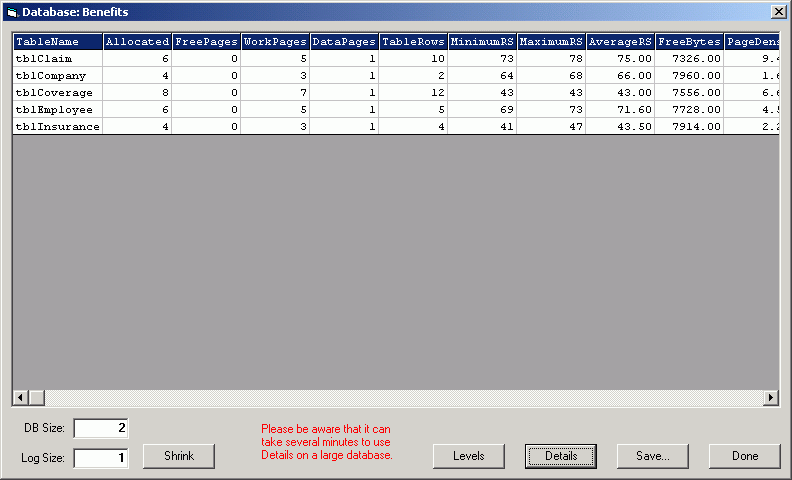
Task: Click the AverageRS column header
Action: pos(621,42)
